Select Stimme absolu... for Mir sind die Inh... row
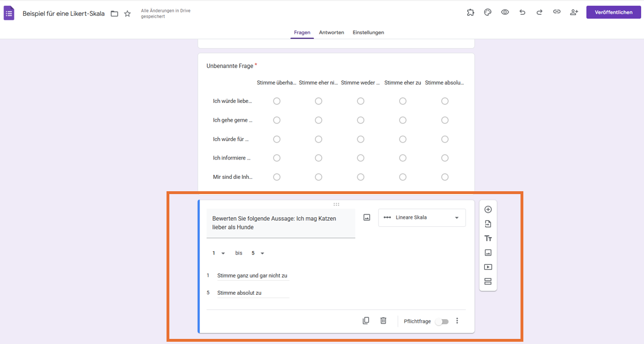The width and height of the screenshot is (644, 344). (445, 177)
